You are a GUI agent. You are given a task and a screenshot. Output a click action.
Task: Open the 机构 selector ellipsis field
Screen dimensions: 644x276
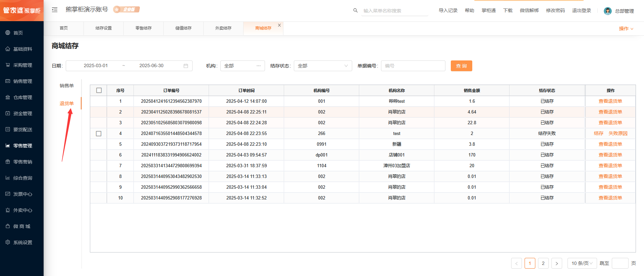click(x=243, y=66)
